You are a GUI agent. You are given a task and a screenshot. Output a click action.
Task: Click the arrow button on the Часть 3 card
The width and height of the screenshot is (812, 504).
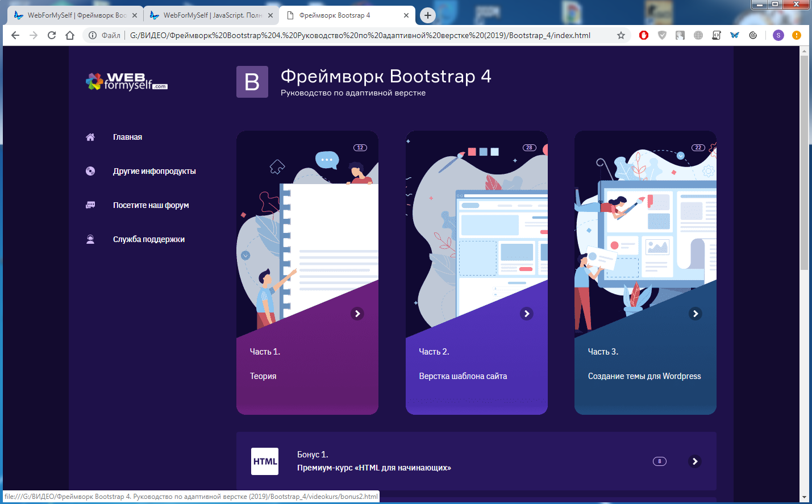pyautogui.click(x=696, y=314)
